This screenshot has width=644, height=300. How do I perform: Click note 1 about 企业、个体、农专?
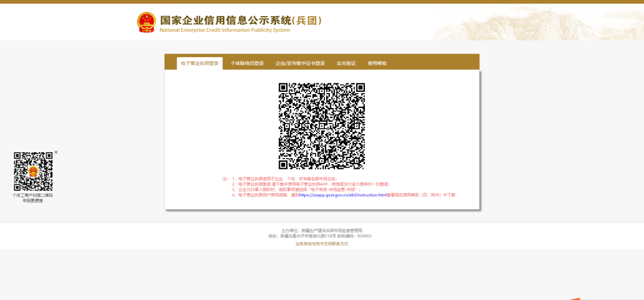284,179
